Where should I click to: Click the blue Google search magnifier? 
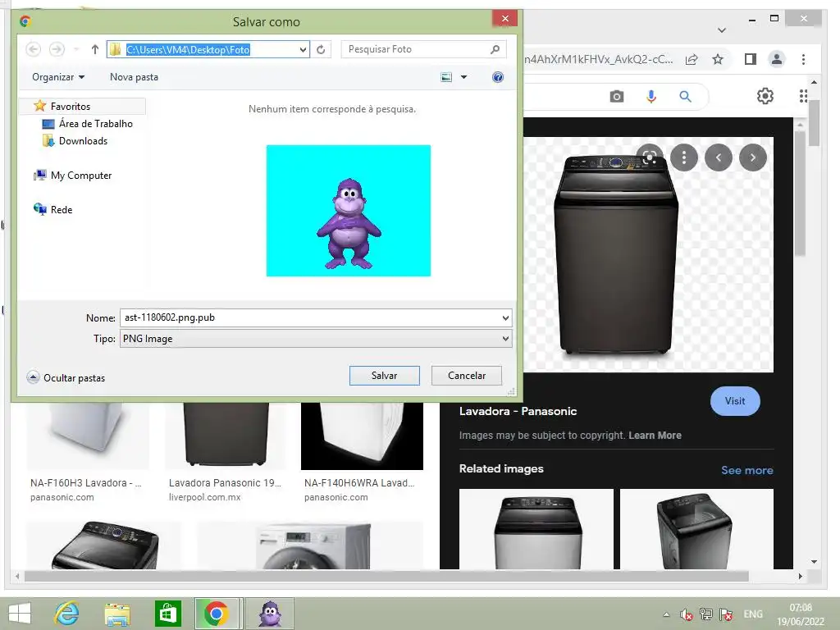(x=685, y=97)
